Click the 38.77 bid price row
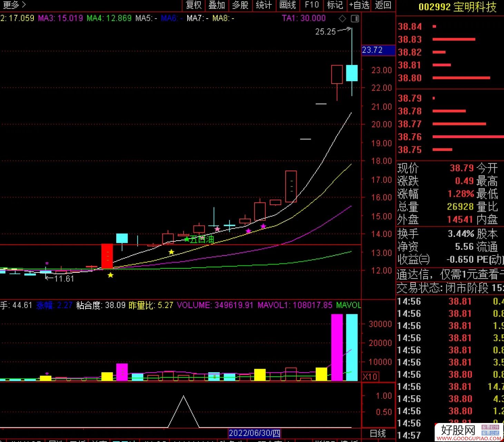The width and height of the screenshot is (504, 442). [450, 124]
